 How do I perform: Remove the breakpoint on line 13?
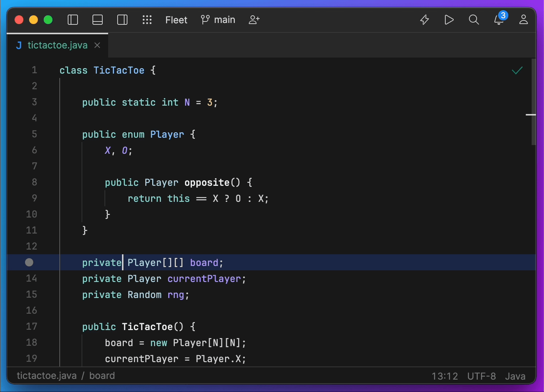(29, 262)
